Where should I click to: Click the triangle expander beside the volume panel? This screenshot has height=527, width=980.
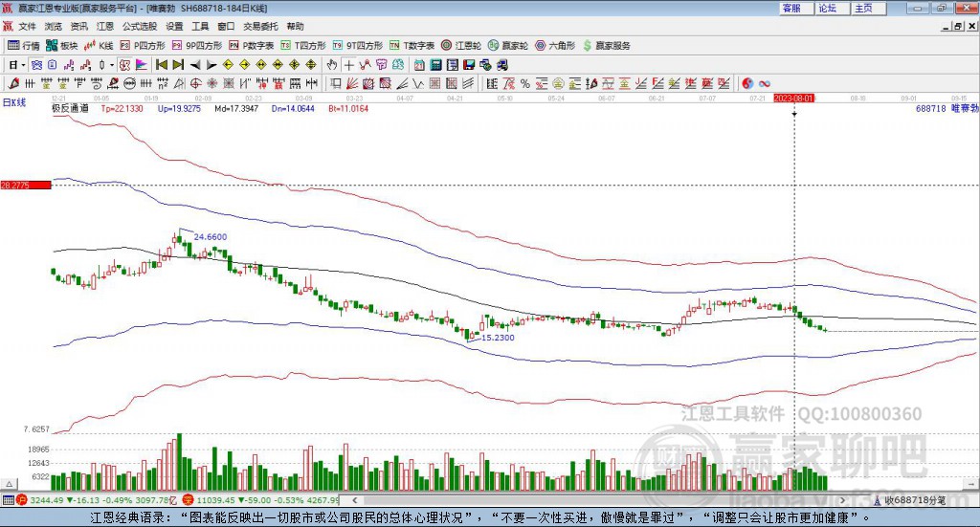[9, 484]
